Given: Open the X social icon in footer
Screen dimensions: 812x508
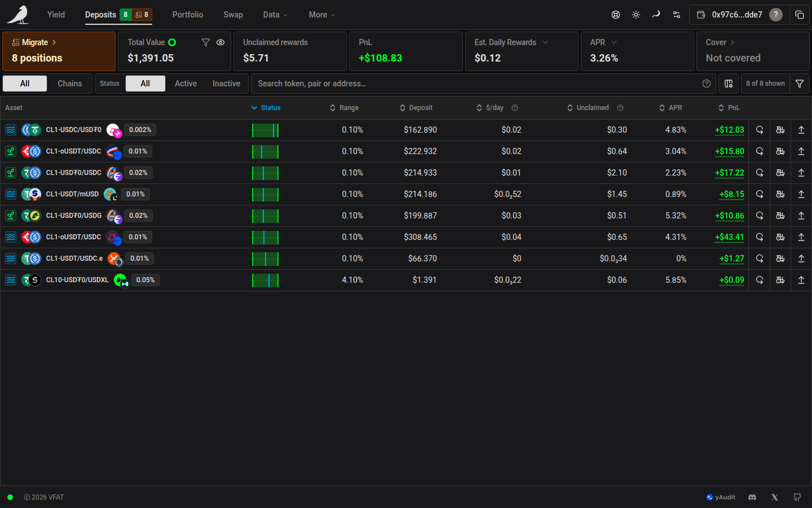Looking at the screenshot, I should (x=775, y=497).
